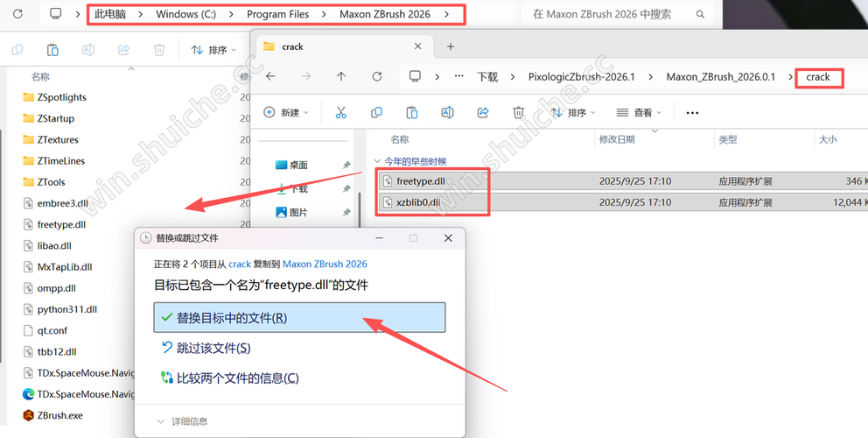Collapse the 今年的早些时候 group
868x438 pixels.
[x=377, y=161]
